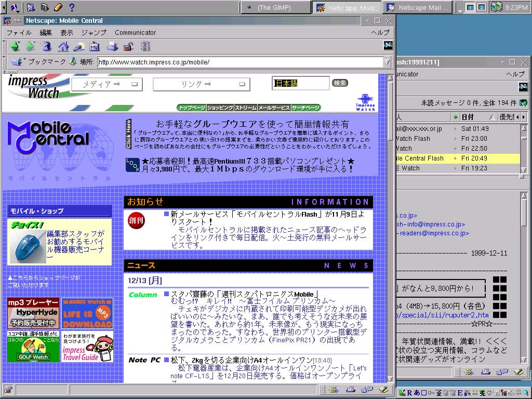The width and height of the screenshot is (532, 399).
Task: Click the browser page vertical scrollbar
Action: click(390, 234)
